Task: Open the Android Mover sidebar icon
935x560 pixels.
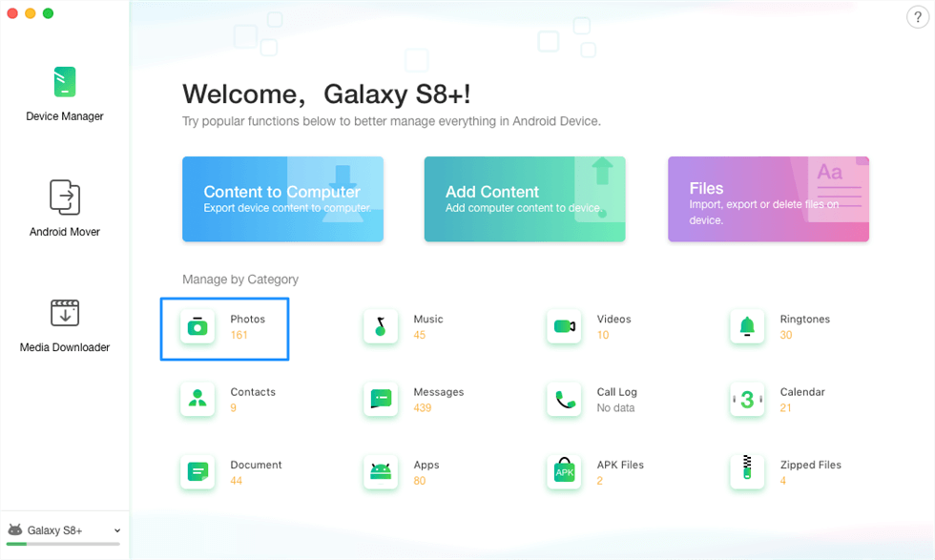Action: 65,197
